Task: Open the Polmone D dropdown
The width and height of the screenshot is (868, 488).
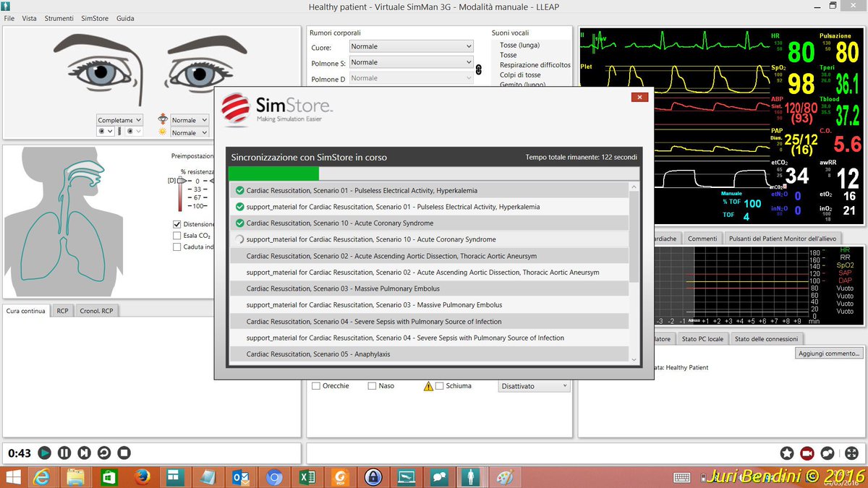Action: (411, 78)
